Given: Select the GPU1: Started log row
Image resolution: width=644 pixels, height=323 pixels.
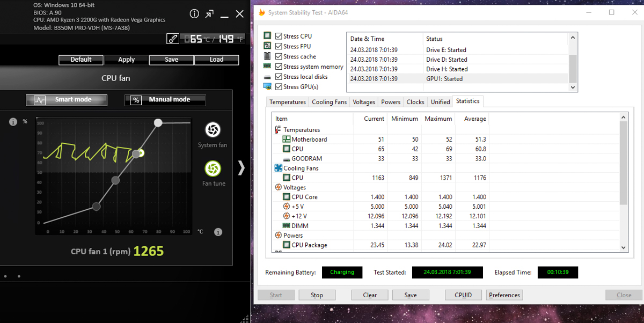Looking at the screenshot, I should click(458, 79).
